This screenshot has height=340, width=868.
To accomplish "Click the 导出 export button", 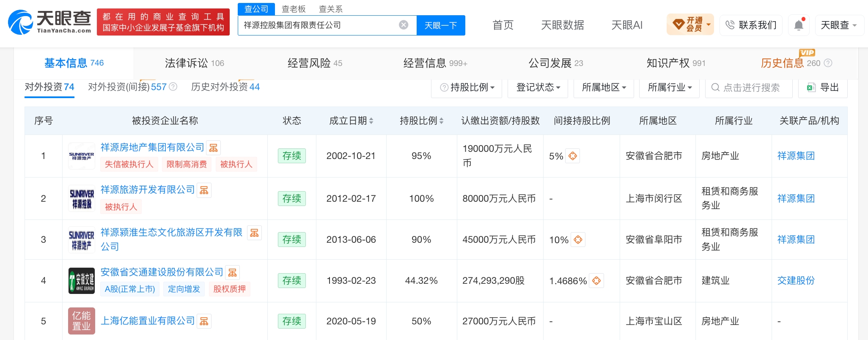I will tap(823, 88).
